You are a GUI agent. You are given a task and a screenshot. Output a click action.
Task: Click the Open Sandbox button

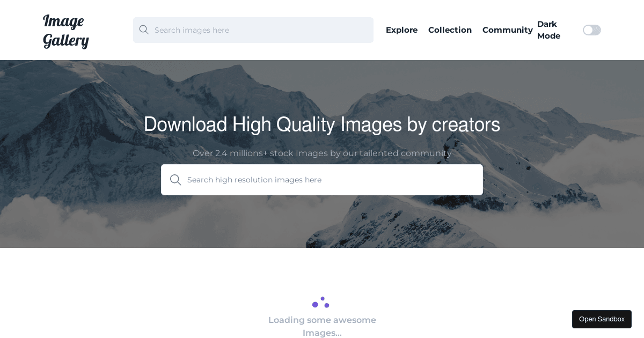[602, 319]
